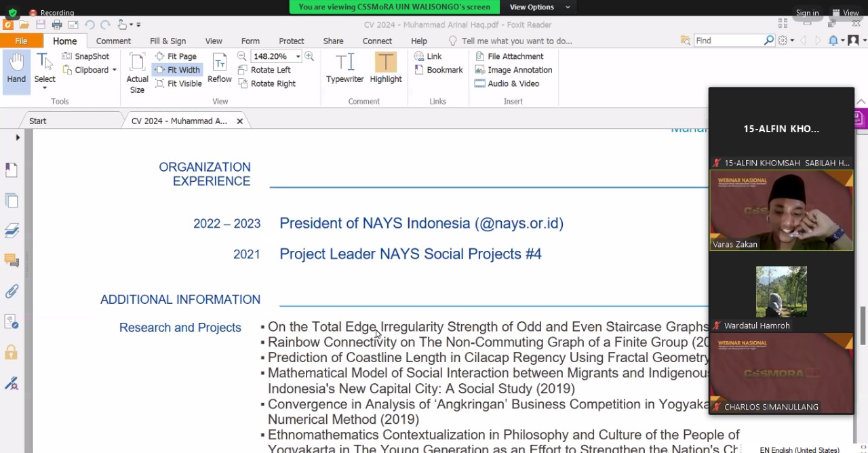Click the File menu button

(21, 41)
